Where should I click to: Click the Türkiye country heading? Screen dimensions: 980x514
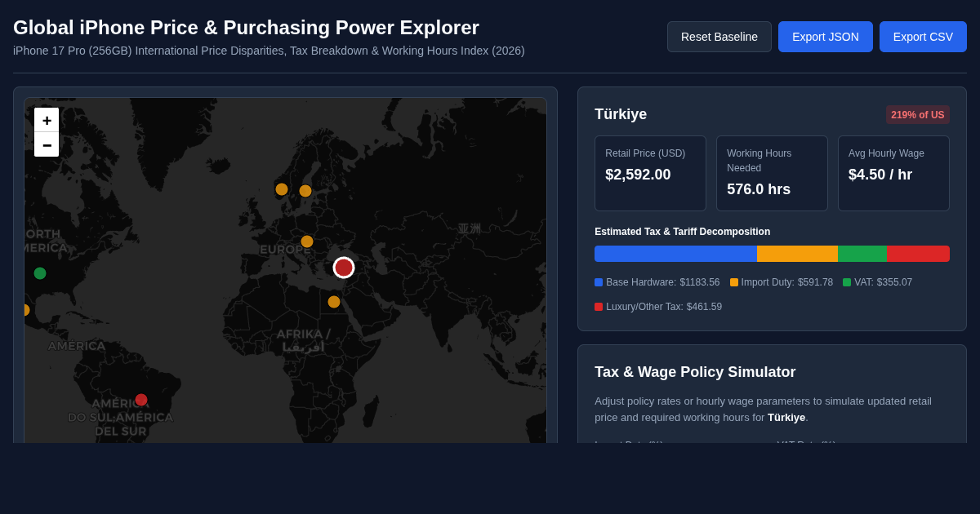point(621,114)
